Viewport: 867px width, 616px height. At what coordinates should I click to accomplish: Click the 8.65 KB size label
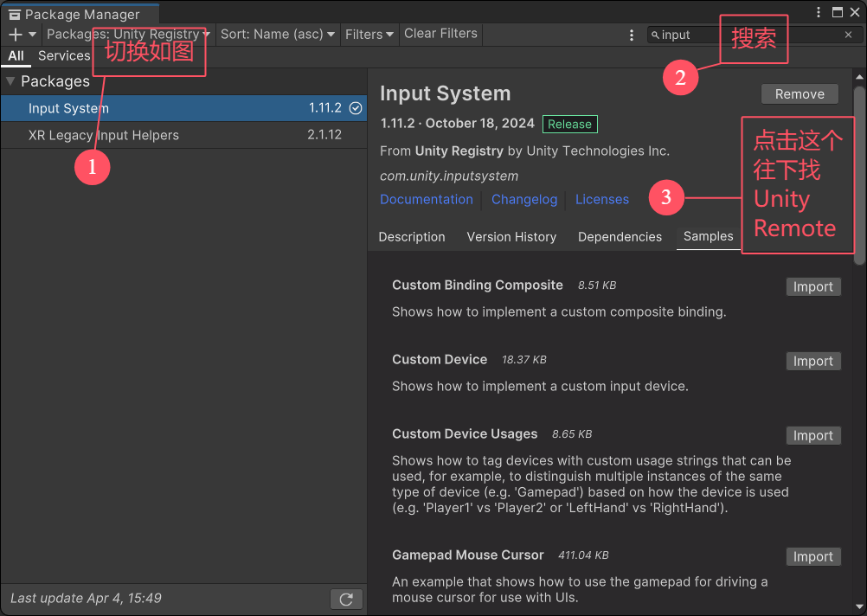pos(572,434)
